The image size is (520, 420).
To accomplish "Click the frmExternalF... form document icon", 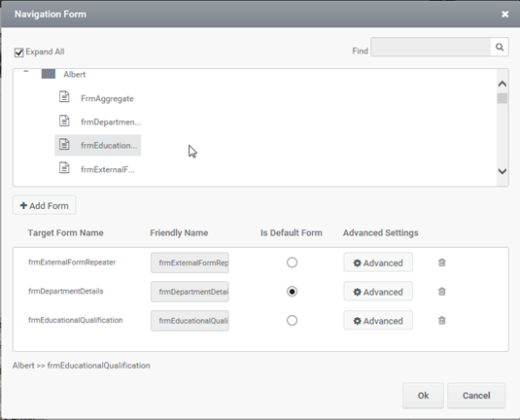I will click(x=64, y=168).
